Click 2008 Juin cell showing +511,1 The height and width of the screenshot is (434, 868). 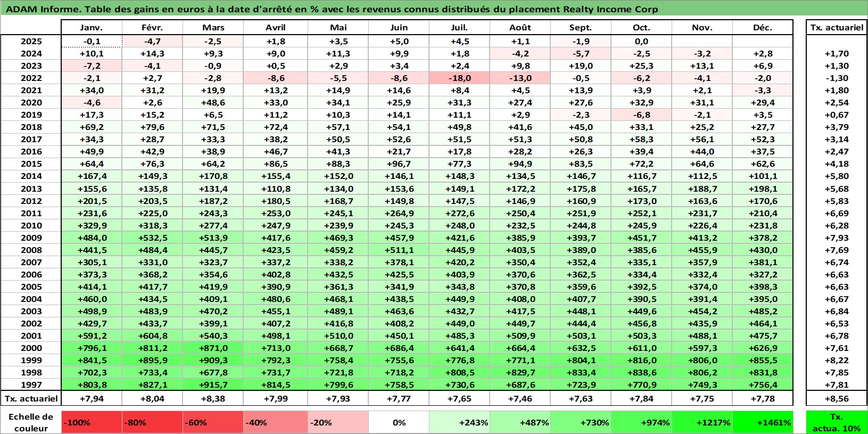click(x=399, y=250)
